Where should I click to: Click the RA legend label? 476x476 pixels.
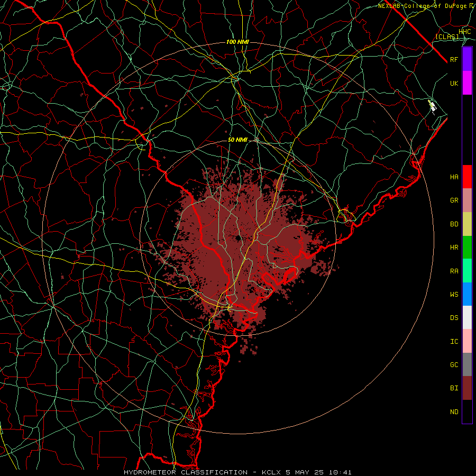(454, 271)
